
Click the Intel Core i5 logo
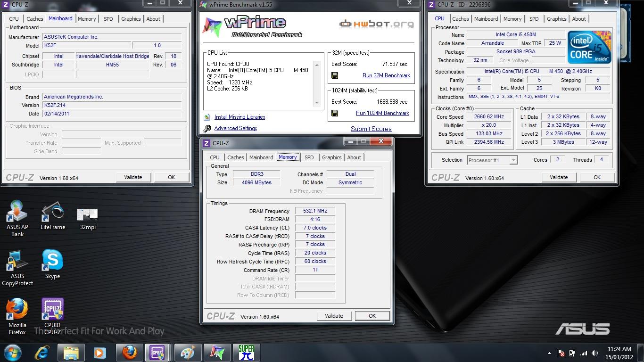click(x=589, y=47)
